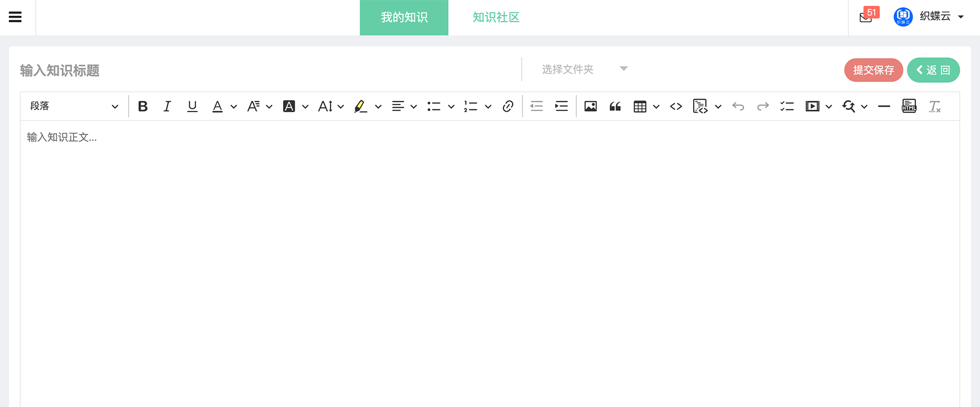
Task: Decrease indent
Action: click(x=537, y=106)
